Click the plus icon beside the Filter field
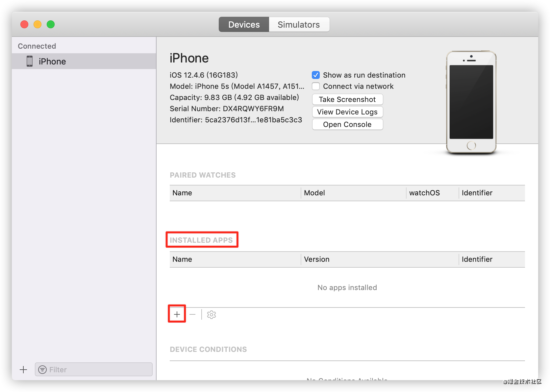 click(x=23, y=370)
